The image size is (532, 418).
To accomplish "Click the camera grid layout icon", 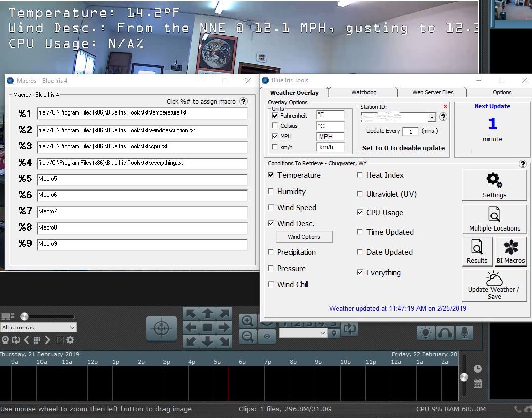I will (37, 340).
